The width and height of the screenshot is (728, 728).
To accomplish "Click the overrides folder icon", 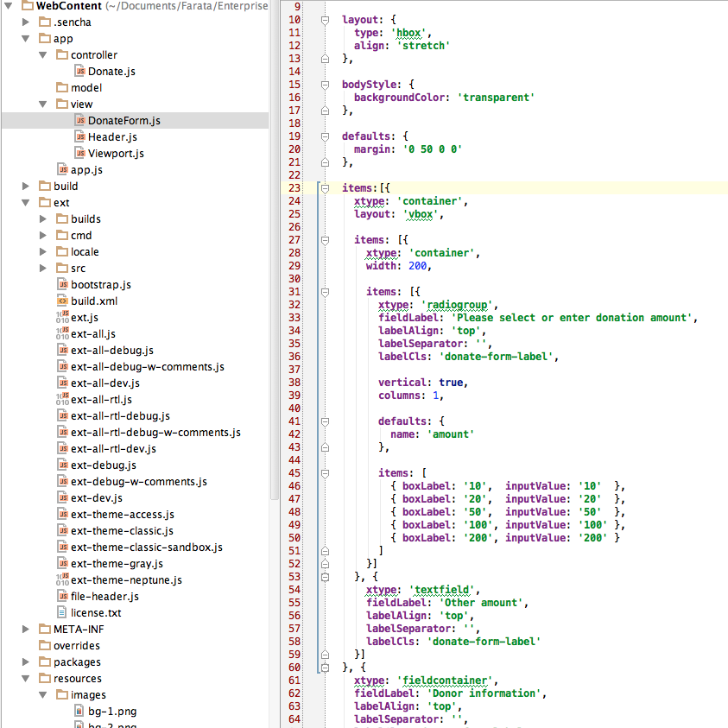I will coord(45,646).
